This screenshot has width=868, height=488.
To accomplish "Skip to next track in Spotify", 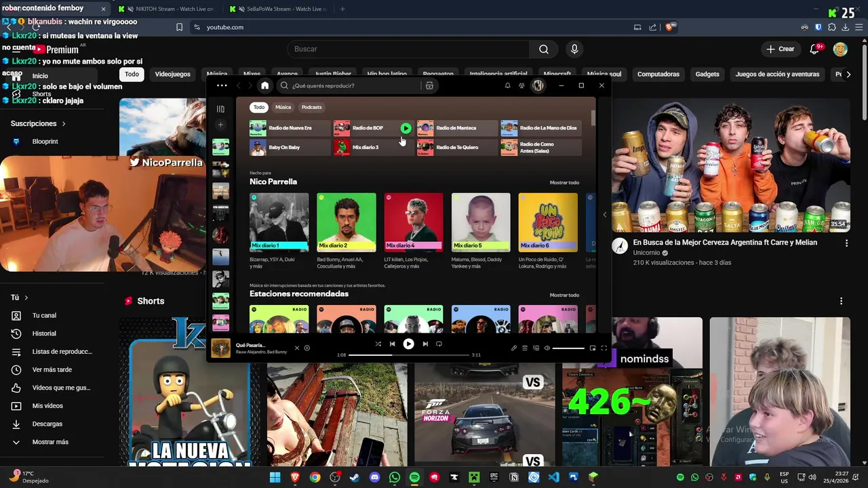I will point(425,344).
